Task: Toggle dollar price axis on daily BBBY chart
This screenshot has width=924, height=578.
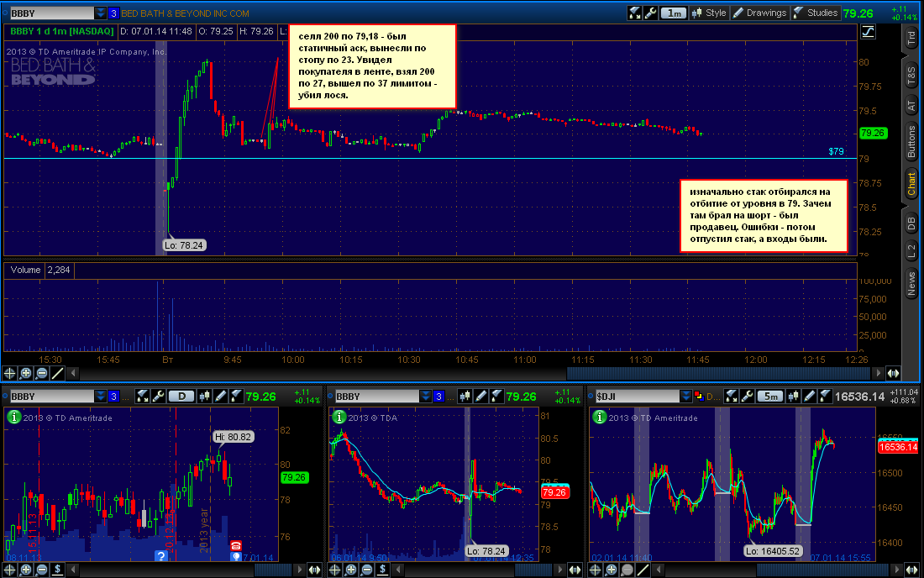Action: tap(58, 569)
